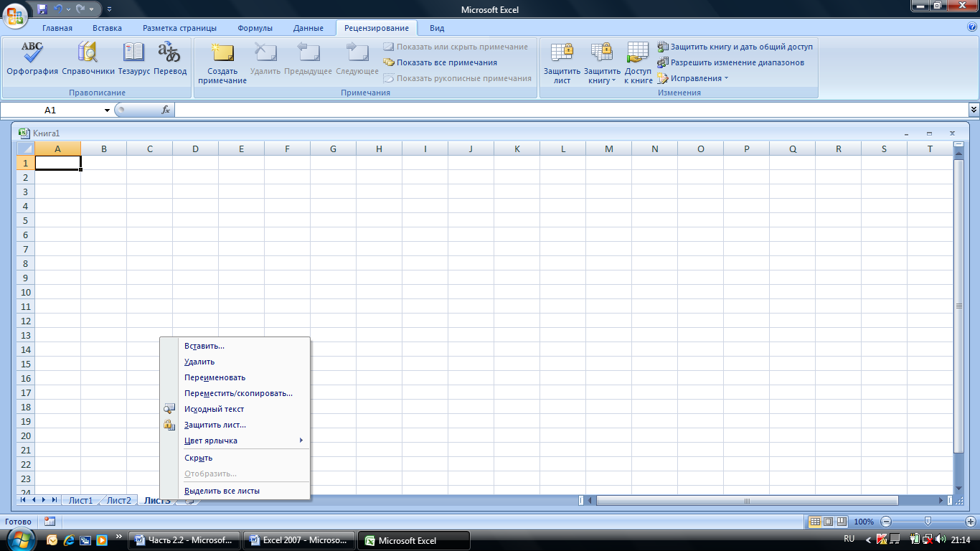Screen dimensions: 980x551
Task: Click Показать все примечания
Action: coord(440,62)
